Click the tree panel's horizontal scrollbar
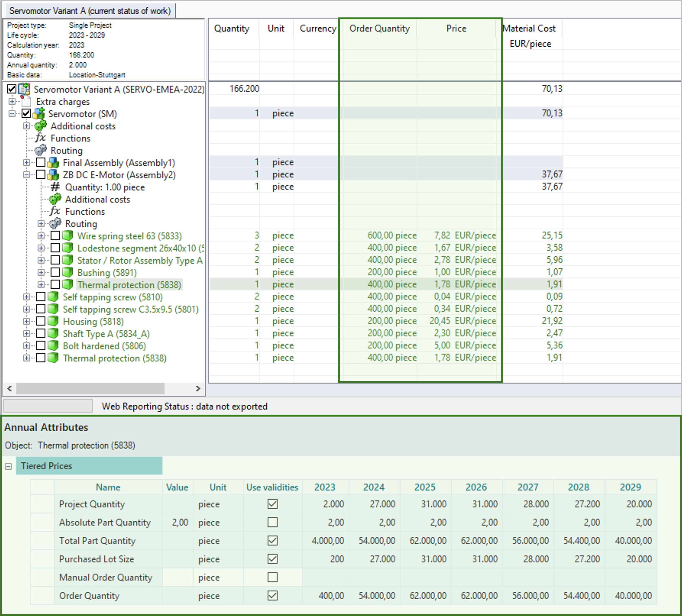 (x=90, y=388)
